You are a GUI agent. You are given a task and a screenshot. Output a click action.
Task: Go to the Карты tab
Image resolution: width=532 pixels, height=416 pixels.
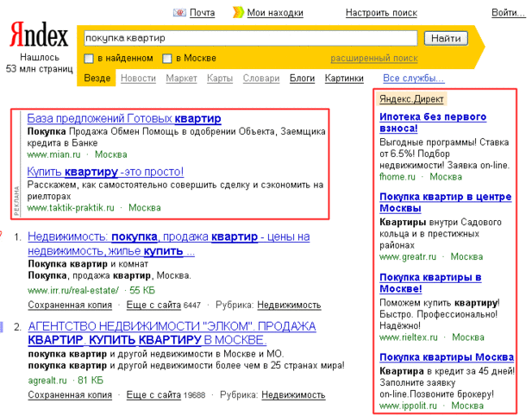click(220, 78)
